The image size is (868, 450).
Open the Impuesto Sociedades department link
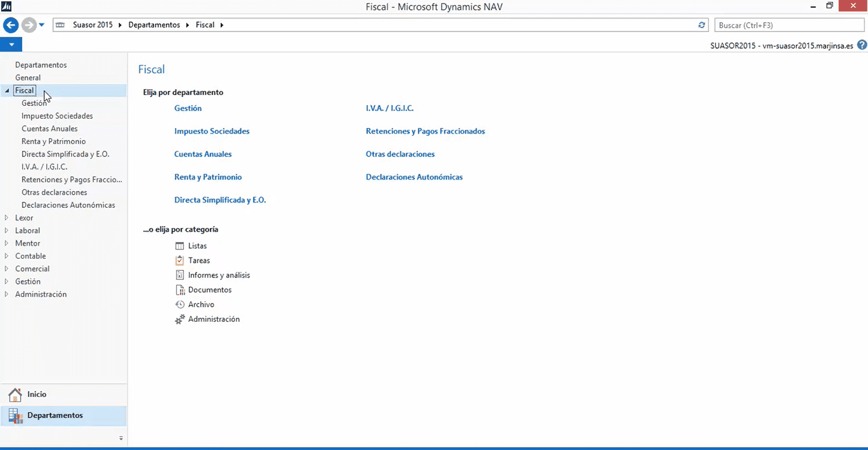point(212,131)
